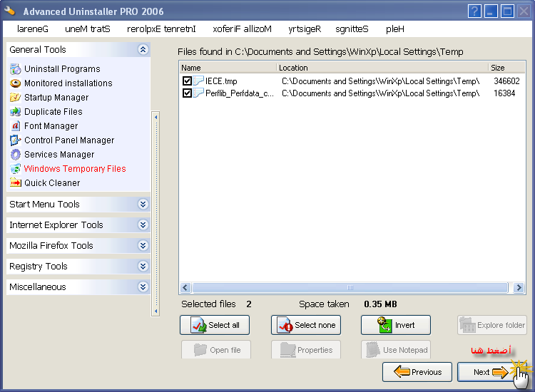The height and width of the screenshot is (392, 535).
Task: Open Control Panel Manager tool
Action: (69, 140)
